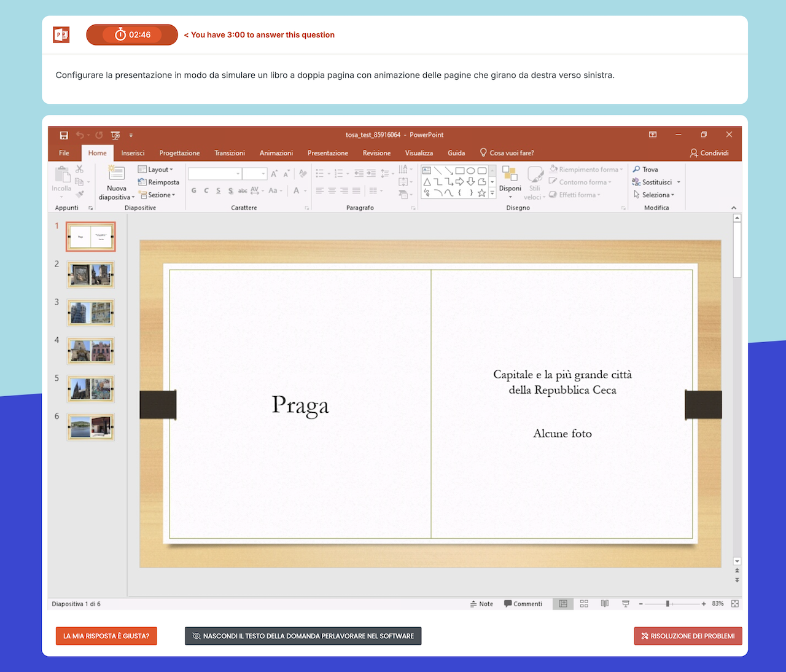Switch to Slide Sorter view icon

pyautogui.click(x=584, y=604)
